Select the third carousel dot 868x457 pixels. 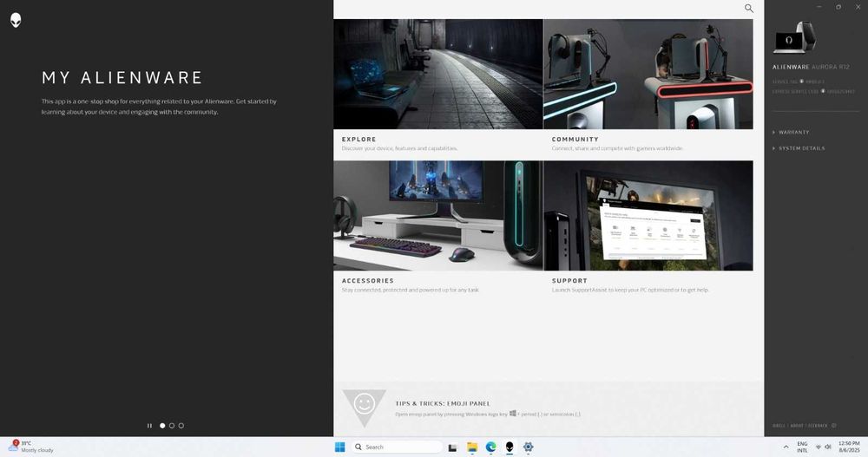click(181, 426)
